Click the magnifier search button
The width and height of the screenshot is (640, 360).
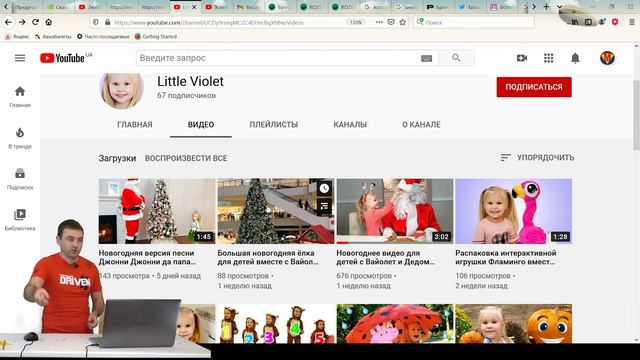pyautogui.click(x=456, y=58)
